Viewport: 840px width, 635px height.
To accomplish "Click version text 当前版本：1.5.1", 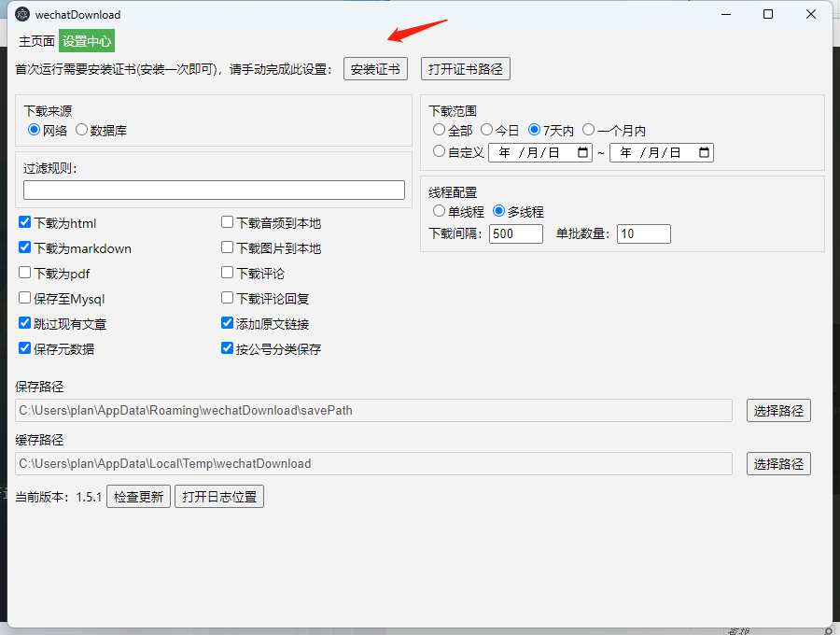I will (59, 498).
